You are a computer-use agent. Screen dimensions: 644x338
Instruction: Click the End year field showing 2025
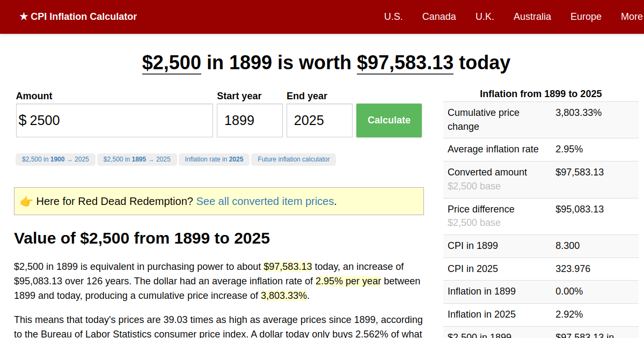[319, 120]
